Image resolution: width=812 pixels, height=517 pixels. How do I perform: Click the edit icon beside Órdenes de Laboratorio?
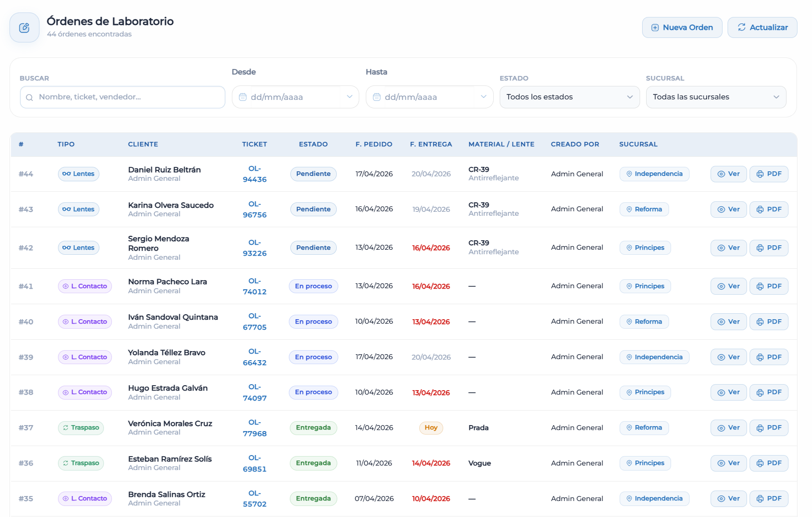[24, 28]
